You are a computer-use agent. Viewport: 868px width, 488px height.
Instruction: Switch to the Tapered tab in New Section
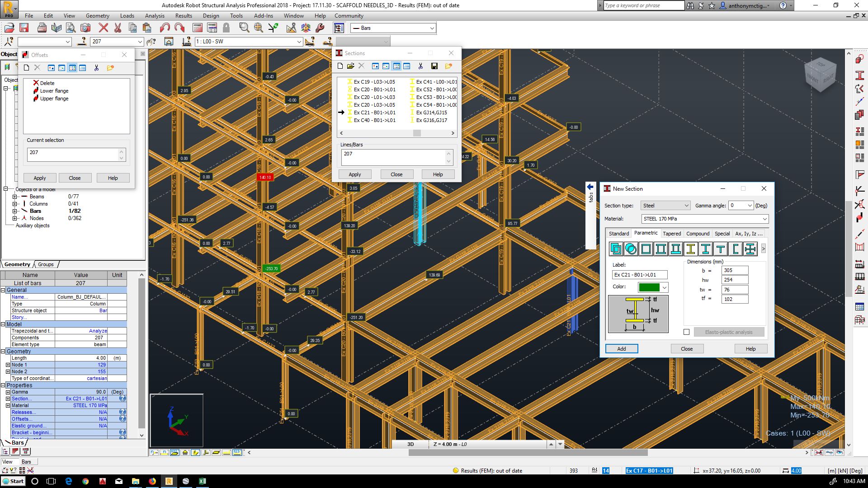[x=672, y=233]
